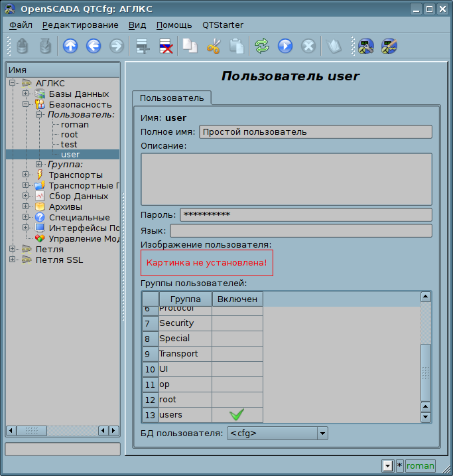Toggle Включен cell for UI group
Viewport: 453px width, 476px height.
(x=237, y=369)
